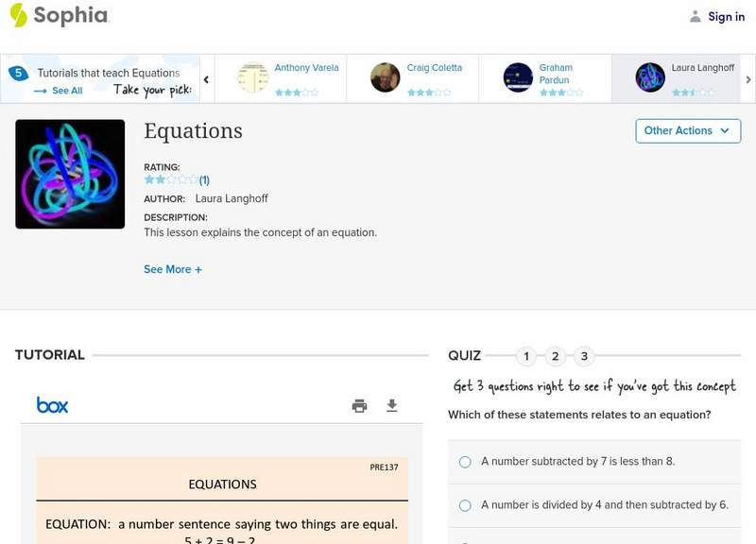Click the star rating under Equations title
Image resolution: width=756 pixels, height=544 pixels.
(x=171, y=179)
